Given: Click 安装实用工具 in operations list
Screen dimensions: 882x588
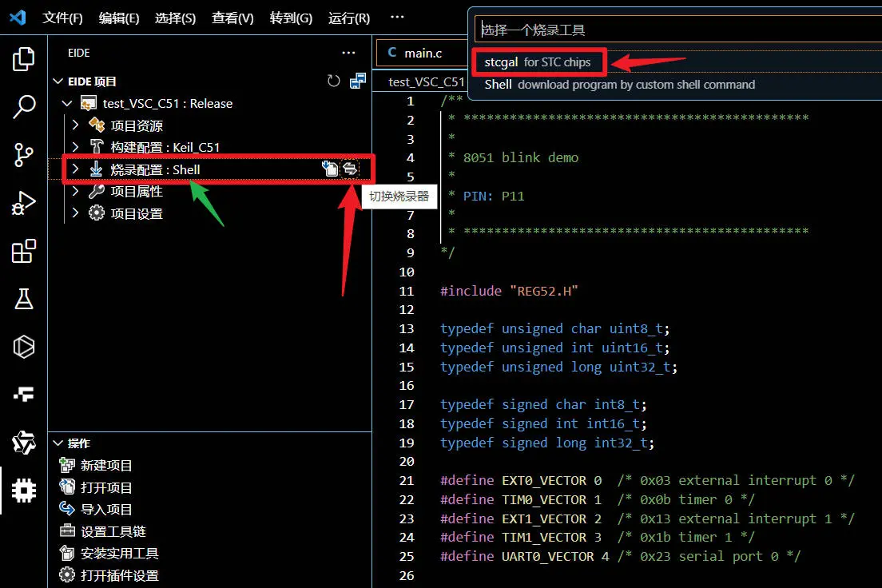Looking at the screenshot, I should (x=119, y=553).
